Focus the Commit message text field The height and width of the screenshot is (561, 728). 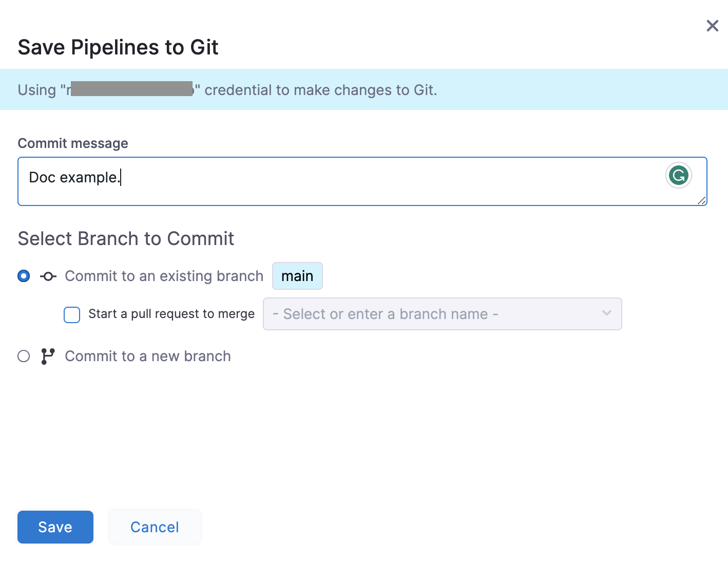coord(339,181)
